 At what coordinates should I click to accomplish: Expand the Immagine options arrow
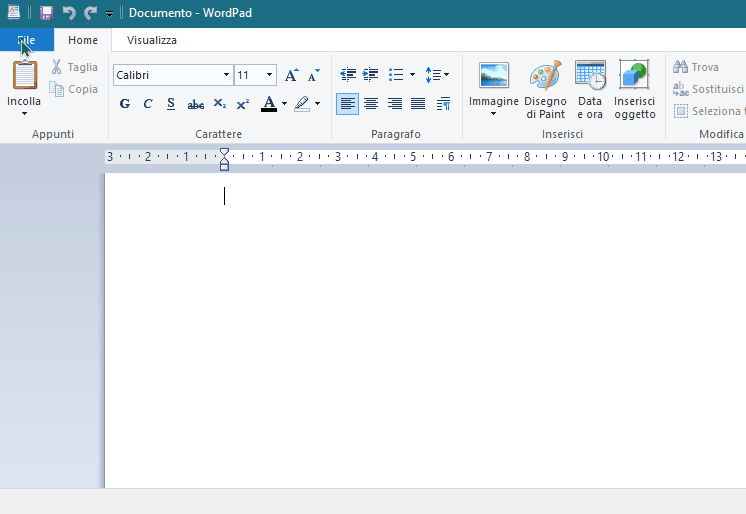494,113
